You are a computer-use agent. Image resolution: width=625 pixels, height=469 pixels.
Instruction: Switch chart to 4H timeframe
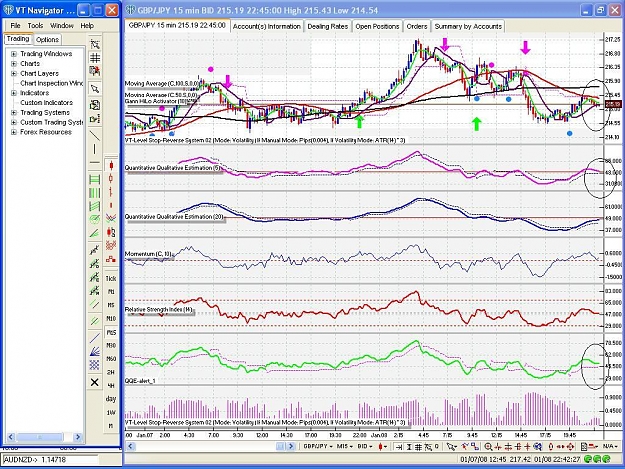tap(111, 385)
